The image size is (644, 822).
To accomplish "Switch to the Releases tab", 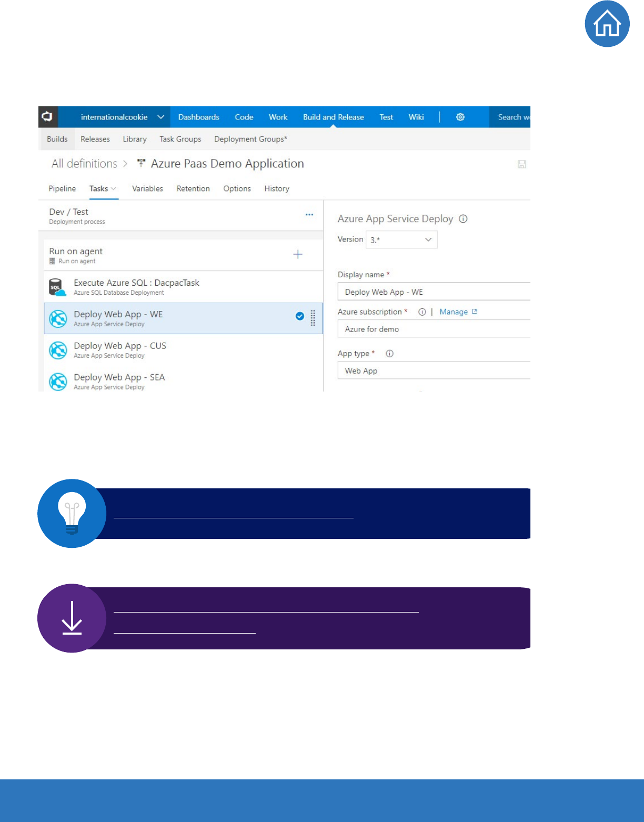I will tap(95, 139).
